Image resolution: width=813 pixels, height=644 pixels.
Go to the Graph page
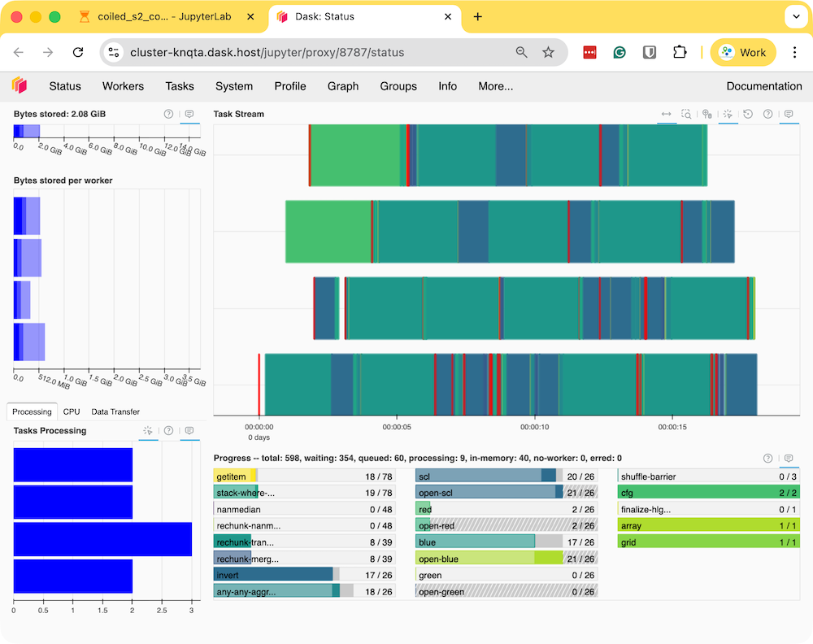point(343,86)
